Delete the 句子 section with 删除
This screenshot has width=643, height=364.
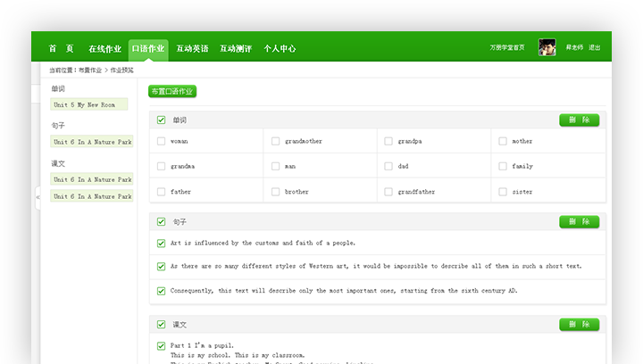coord(579,222)
